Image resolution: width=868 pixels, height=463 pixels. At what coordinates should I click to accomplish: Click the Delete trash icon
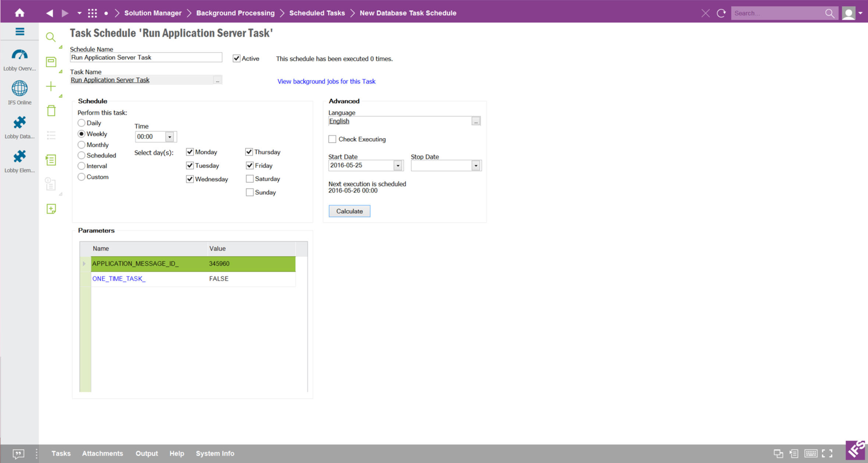[51, 110]
